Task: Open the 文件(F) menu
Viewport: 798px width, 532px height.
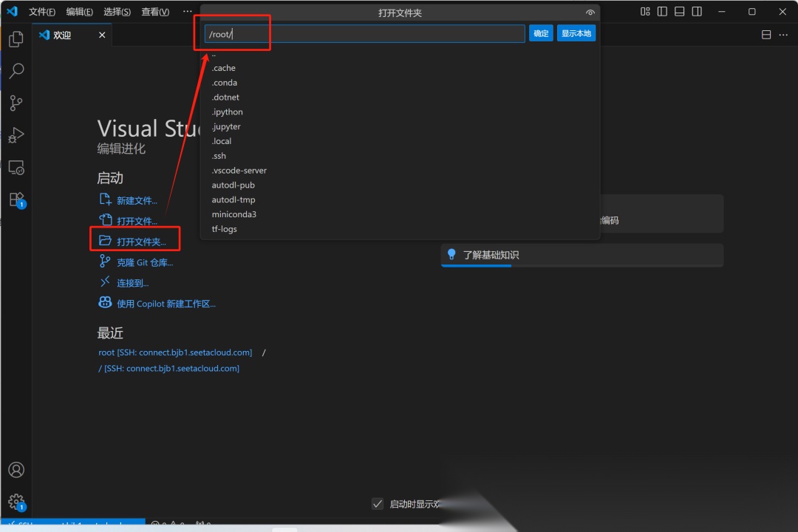Action: [x=41, y=12]
